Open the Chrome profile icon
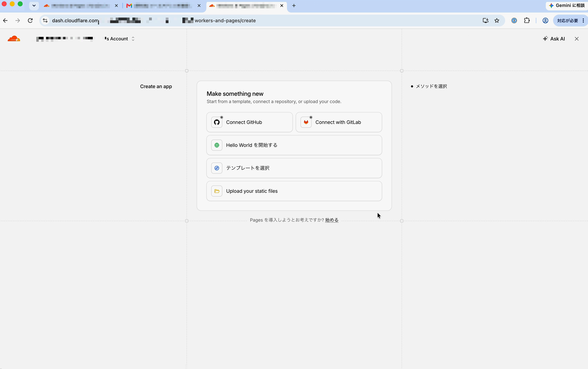This screenshot has width=588, height=369. click(x=545, y=21)
